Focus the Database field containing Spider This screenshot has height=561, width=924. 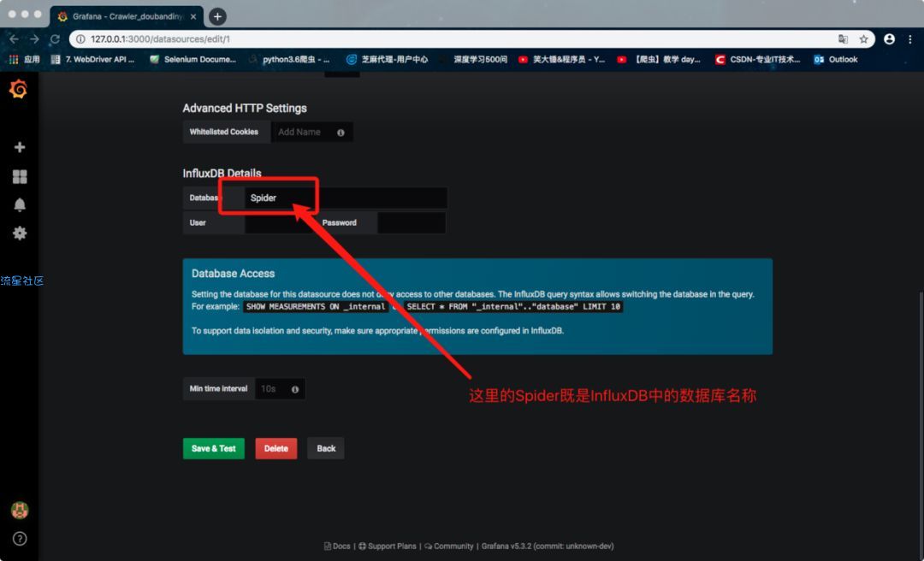pos(346,198)
